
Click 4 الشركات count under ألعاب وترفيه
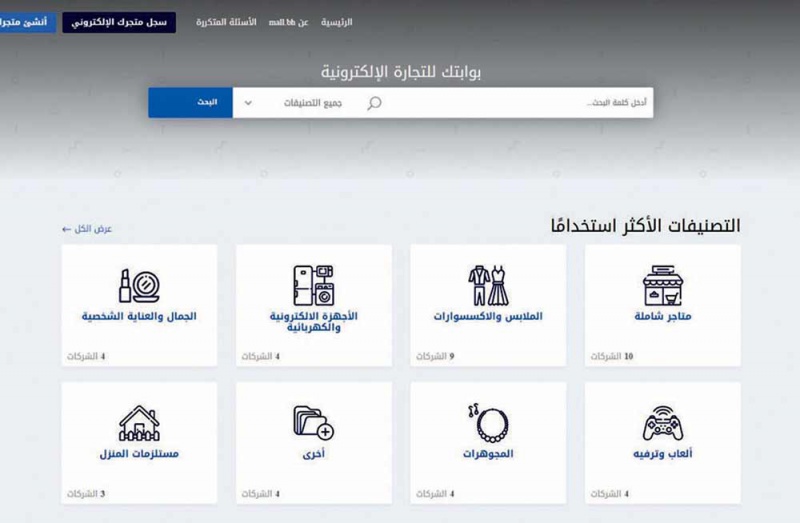pos(610,494)
